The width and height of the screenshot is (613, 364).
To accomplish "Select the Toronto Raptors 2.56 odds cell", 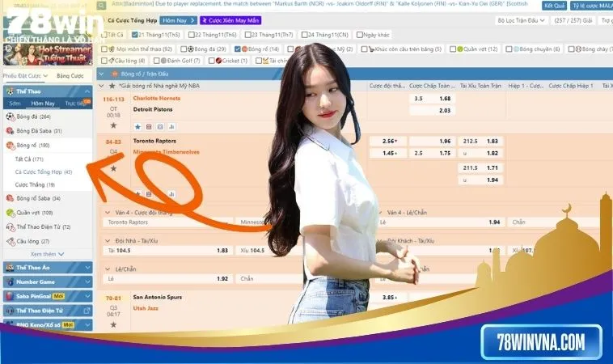I will click(x=388, y=141).
